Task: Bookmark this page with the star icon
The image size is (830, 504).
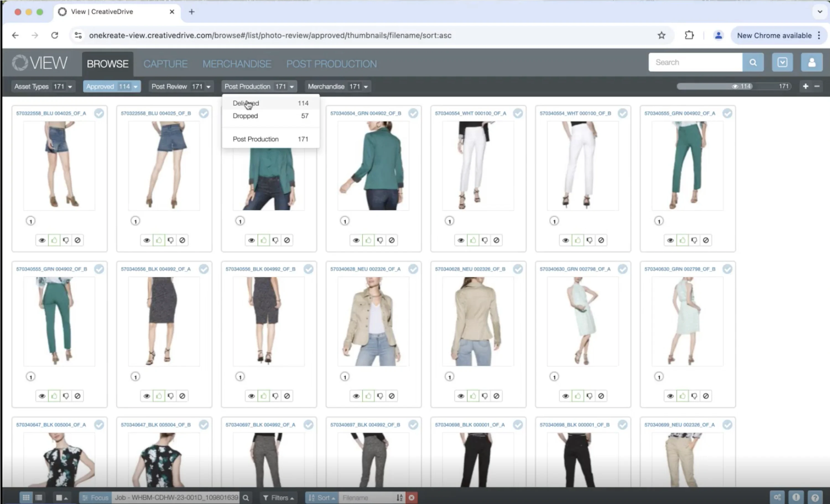Action: coord(662,35)
